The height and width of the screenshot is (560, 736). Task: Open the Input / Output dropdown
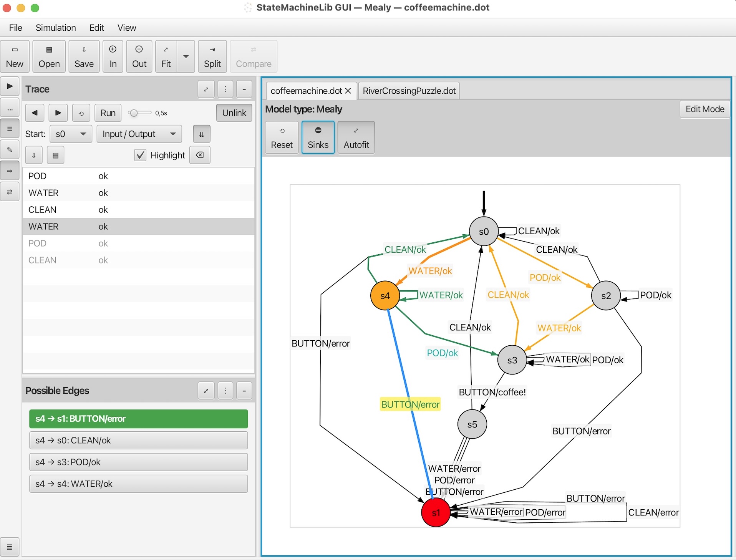139,134
